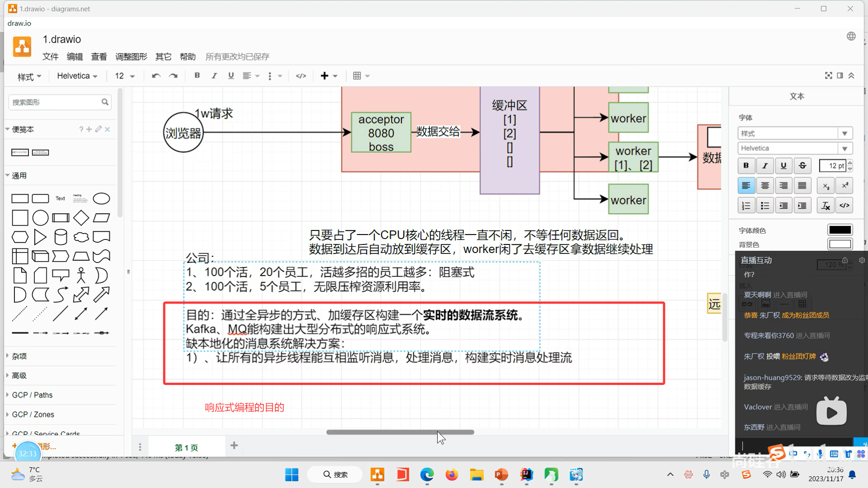Select the cylinder shape in palette

pos(61,237)
